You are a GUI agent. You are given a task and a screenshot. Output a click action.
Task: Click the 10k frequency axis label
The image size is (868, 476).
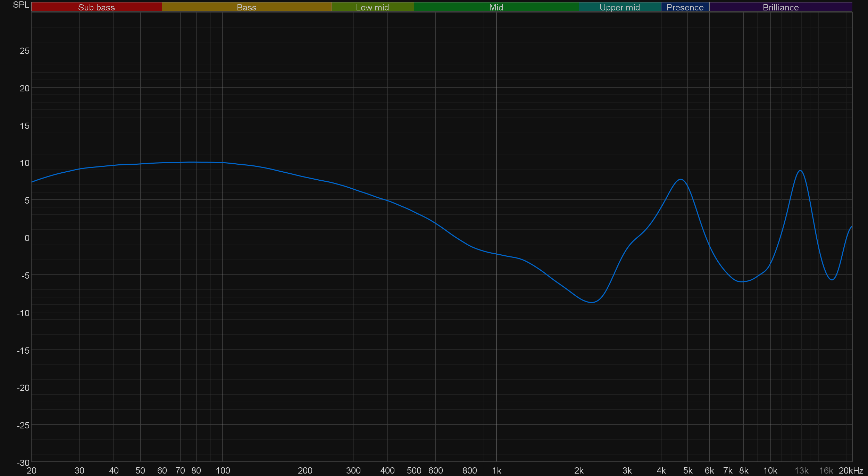tap(770, 470)
